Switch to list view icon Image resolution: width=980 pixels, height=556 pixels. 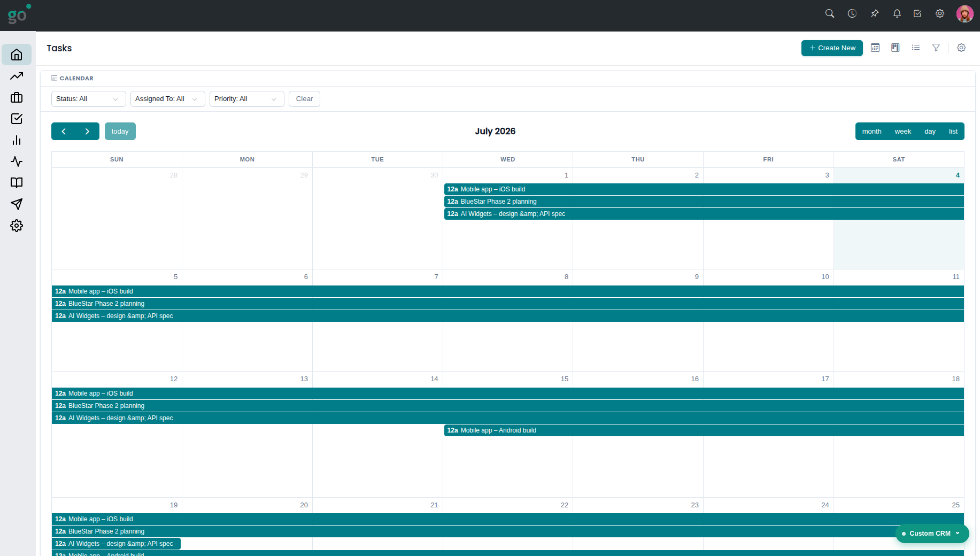[x=916, y=48]
